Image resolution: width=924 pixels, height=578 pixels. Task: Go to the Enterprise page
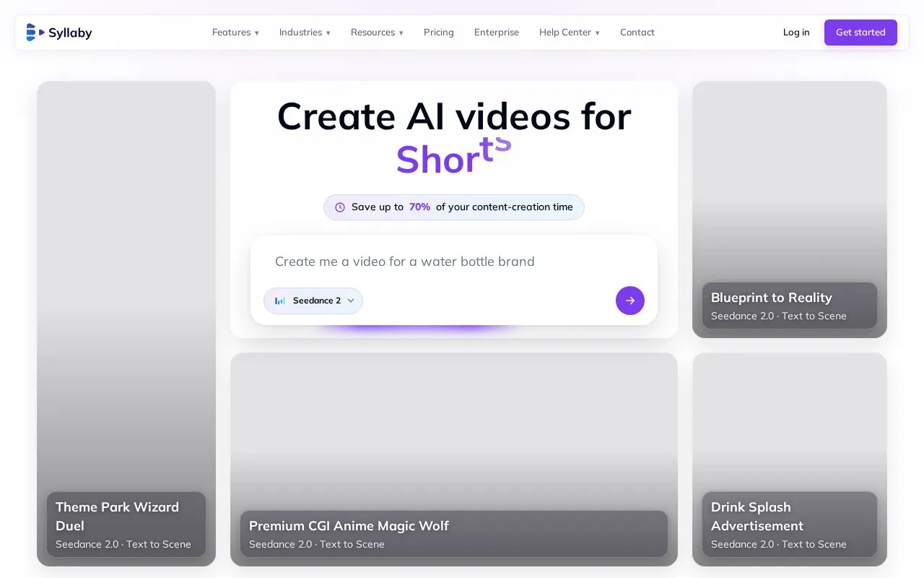(x=497, y=33)
